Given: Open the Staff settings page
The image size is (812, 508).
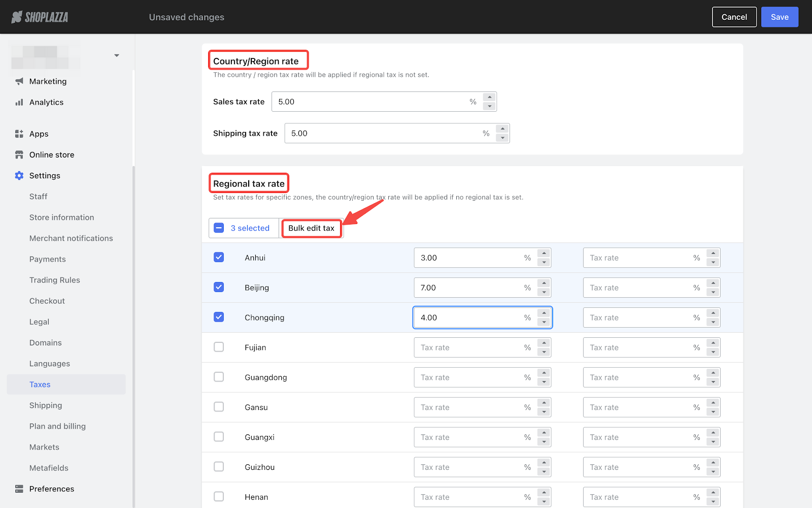Looking at the screenshot, I should [x=38, y=197].
